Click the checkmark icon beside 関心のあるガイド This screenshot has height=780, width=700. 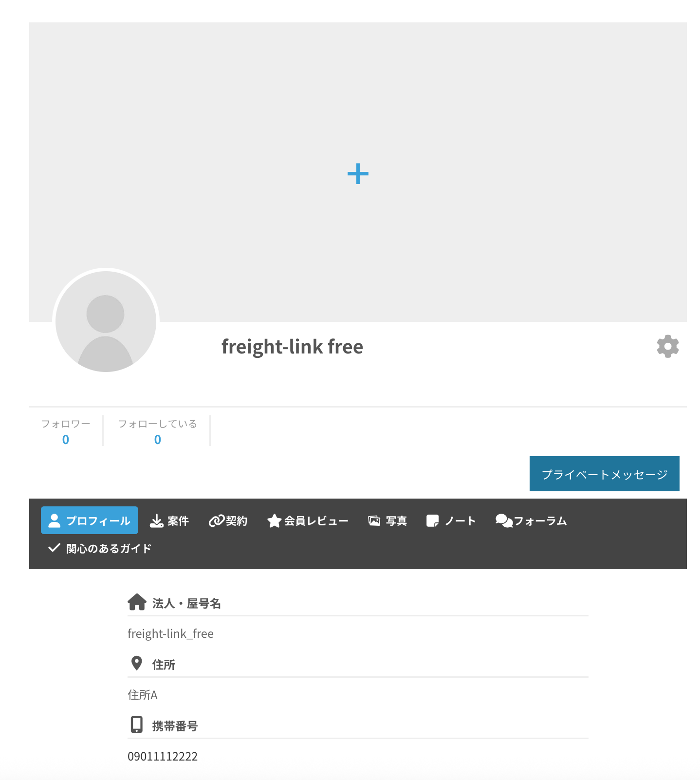[54, 548]
